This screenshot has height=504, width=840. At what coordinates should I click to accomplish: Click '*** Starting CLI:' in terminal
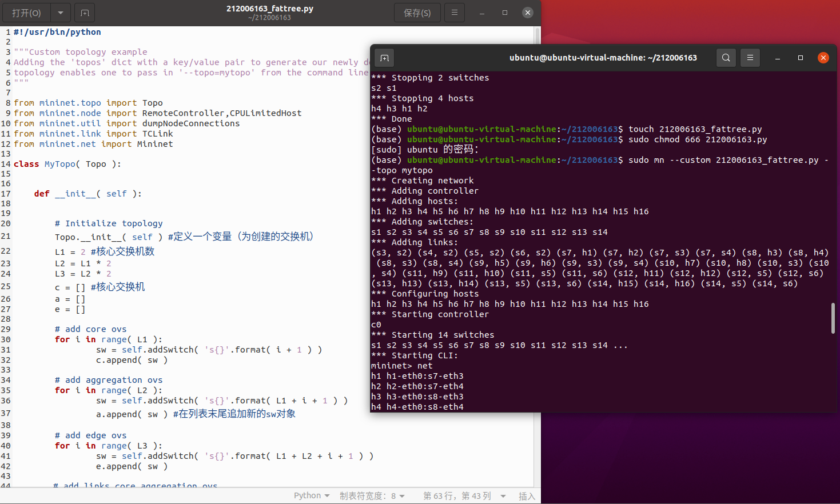[x=415, y=355]
